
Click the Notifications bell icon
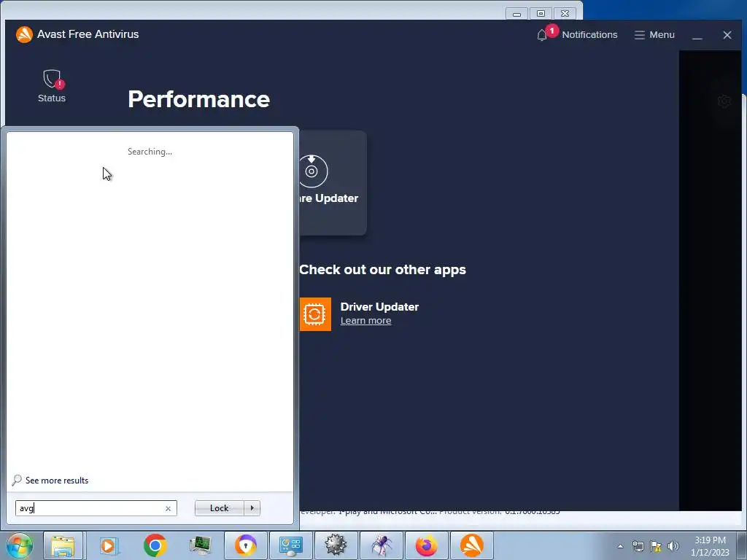(542, 35)
